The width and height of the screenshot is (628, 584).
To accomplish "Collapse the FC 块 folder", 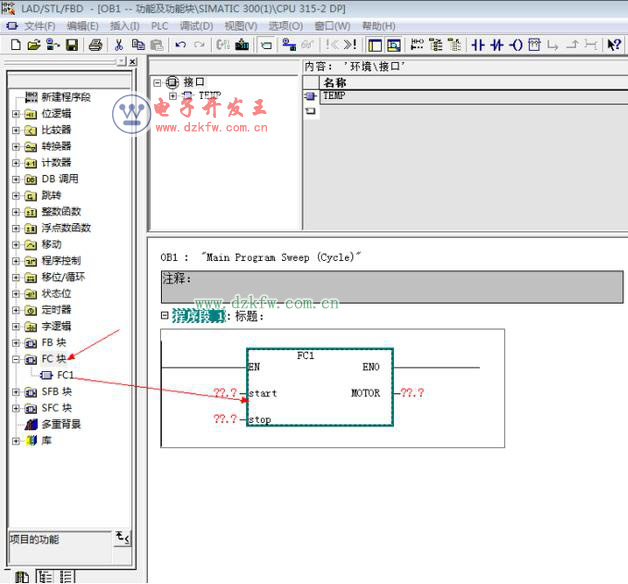I will click(16, 359).
